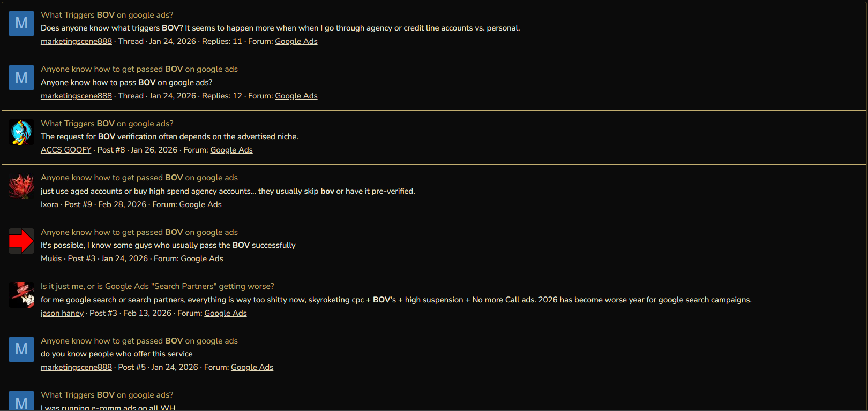Open Google Ads forum link in Ixora's post
Image resolution: width=868 pixels, height=411 pixels.
[x=200, y=204]
